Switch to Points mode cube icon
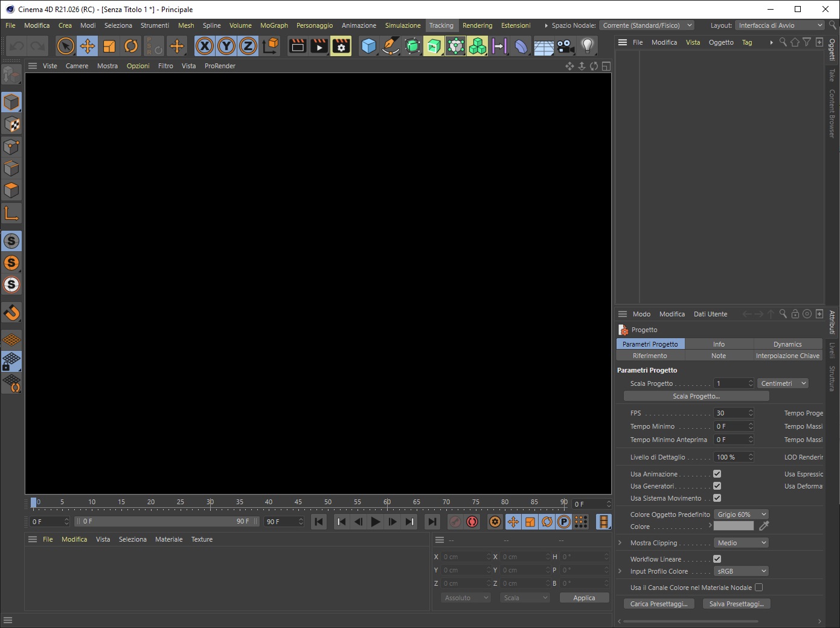840x628 pixels. pyautogui.click(x=11, y=147)
